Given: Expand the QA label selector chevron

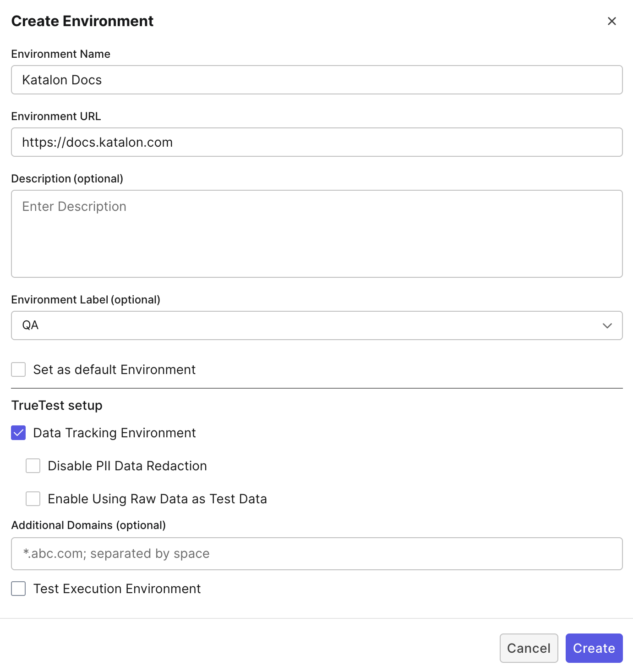Looking at the screenshot, I should point(607,325).
